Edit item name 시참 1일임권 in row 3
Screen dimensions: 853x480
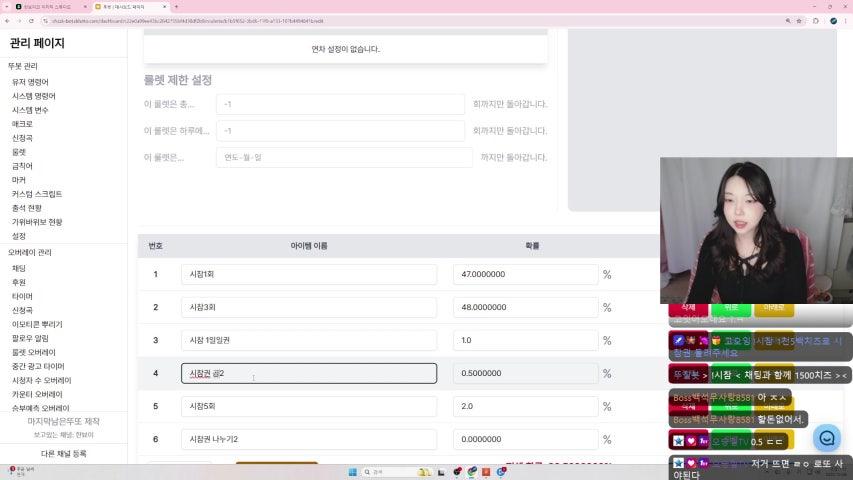309,340
